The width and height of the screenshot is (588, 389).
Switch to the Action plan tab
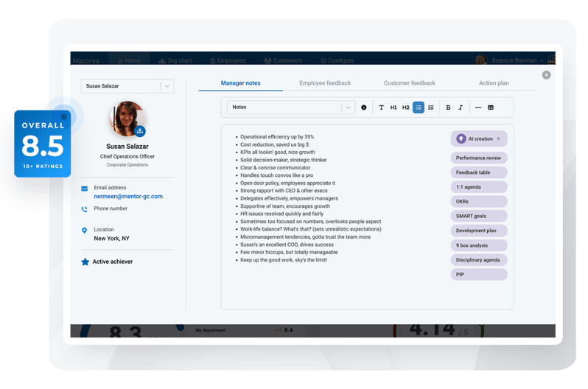pos(494,83)
